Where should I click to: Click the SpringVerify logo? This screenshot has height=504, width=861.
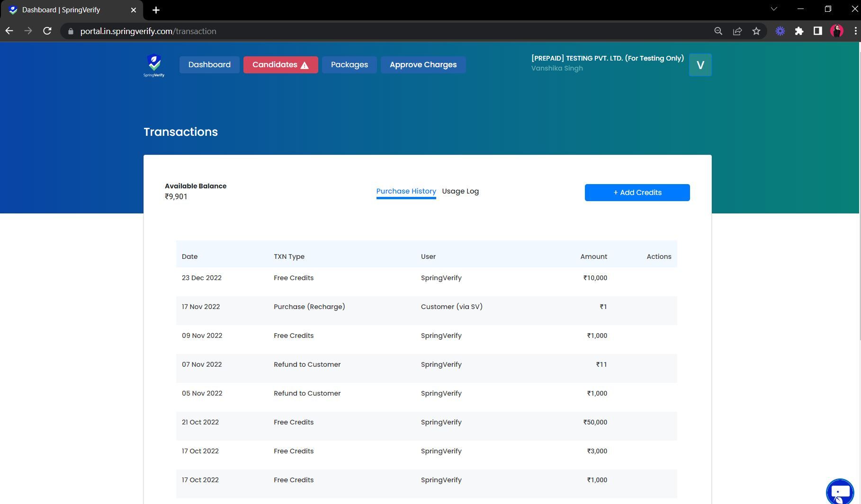tap(154, 66)
